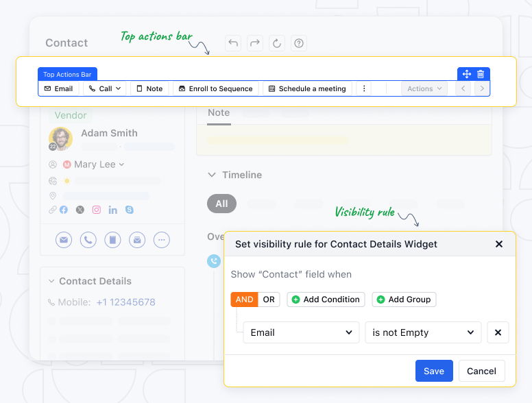Click the undo arrow icon
Image resolution: width=532 pixels, height=403 pixels.
click(x=233, y=43)
